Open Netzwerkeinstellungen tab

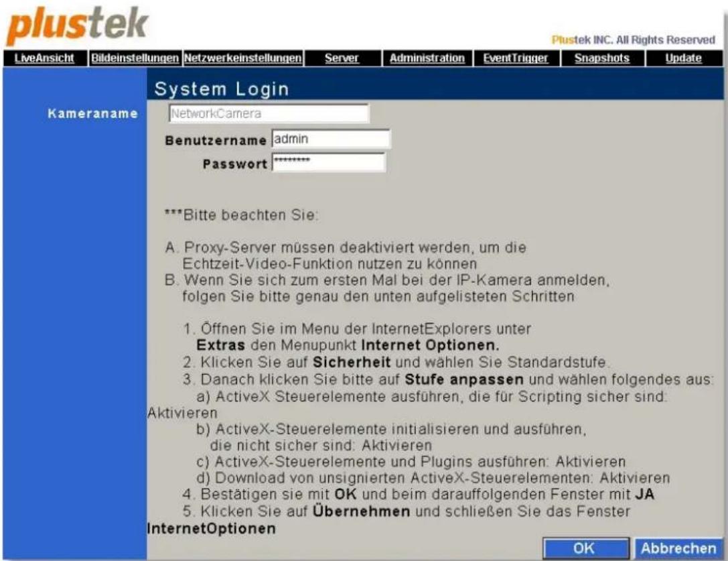coord(243,58)
